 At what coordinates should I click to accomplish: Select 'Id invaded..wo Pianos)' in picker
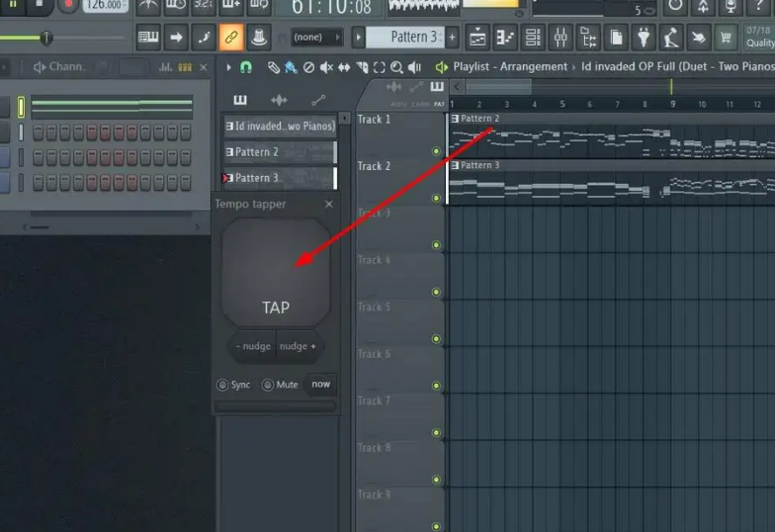(x=281, y=127)
